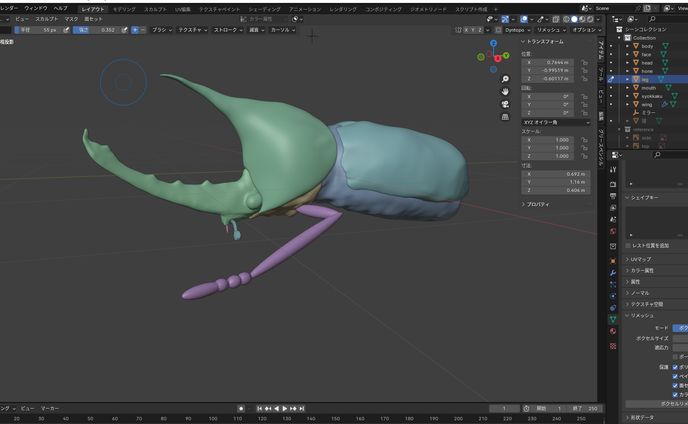Select rendered viewport shading icon

(x=590, y=19)
